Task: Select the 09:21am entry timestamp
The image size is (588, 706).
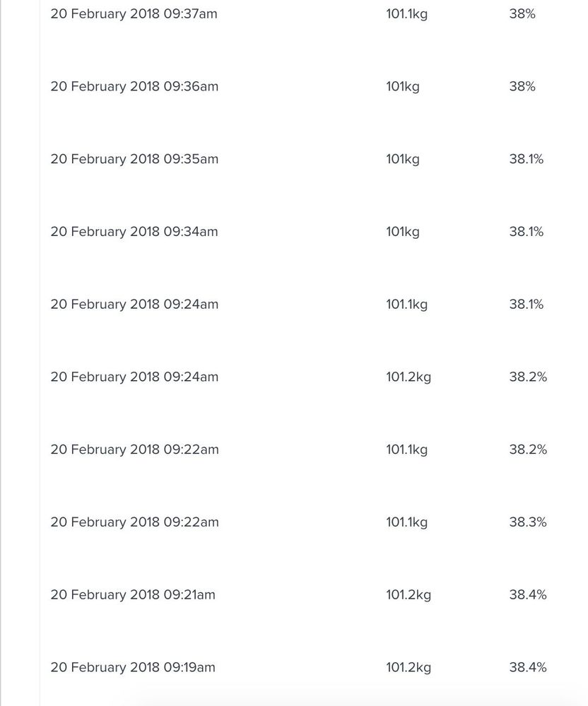Action: (x=133, y=595)
